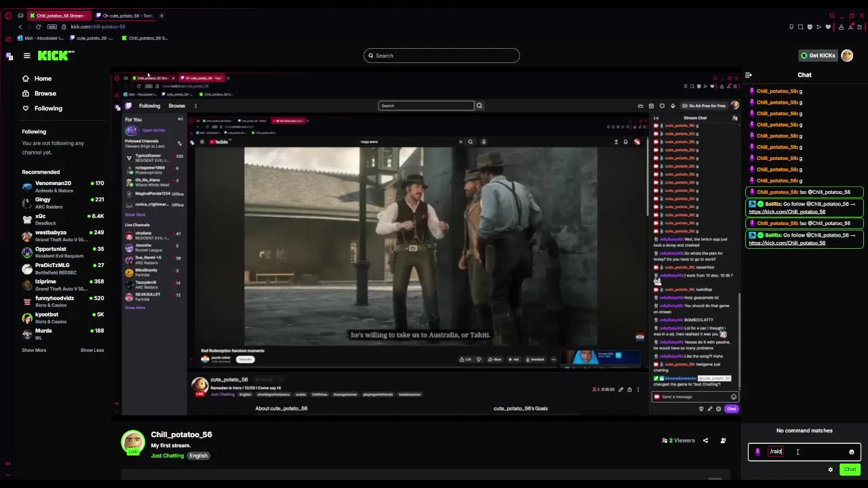Open the Just Chatting category link
Viewport: 868px width, 488px height.
(167, 456)
